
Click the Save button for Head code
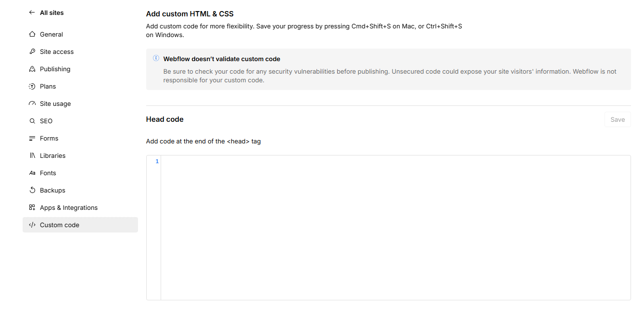tap(618, 119)
